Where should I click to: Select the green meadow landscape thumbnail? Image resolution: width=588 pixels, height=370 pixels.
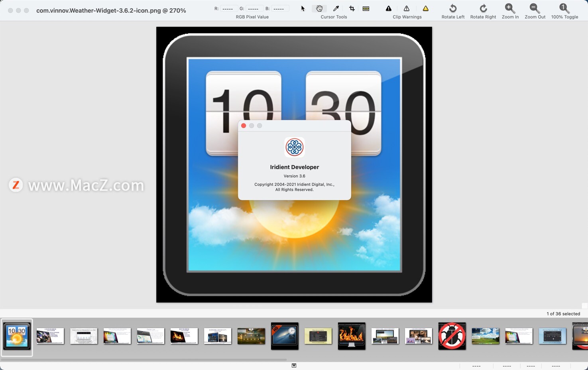pyautogui.click(x=486, y=336)
